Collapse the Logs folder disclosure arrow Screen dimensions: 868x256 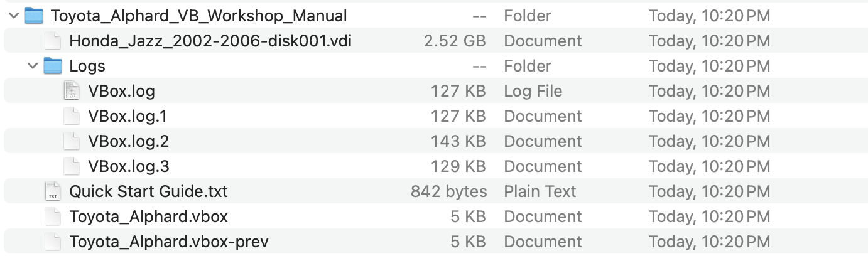click(x=33, y=66)
